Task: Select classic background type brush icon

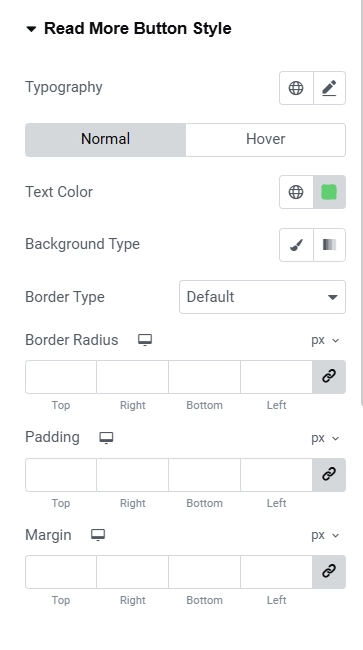Action: [x=296, y=245]
